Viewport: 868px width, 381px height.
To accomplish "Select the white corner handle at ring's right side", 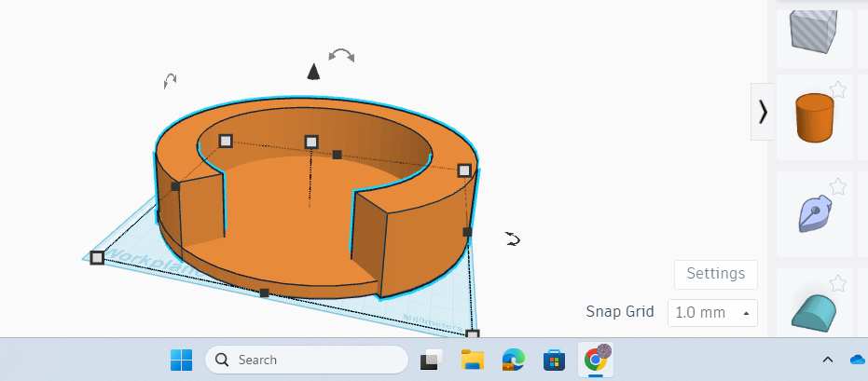I will pos(464,170).
